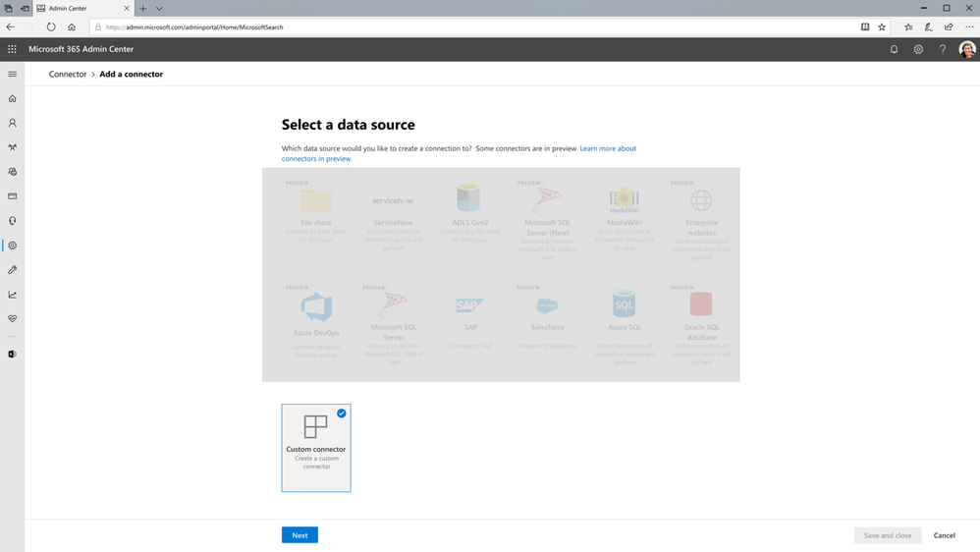
Task: Open a new browser tab
Action: 142,9
